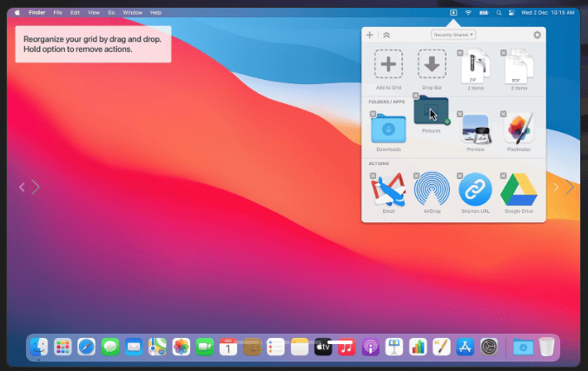Image resolution: width=588 pixels, height=371 pixels.
Task: Open the View menu
Action: [94, 13]
